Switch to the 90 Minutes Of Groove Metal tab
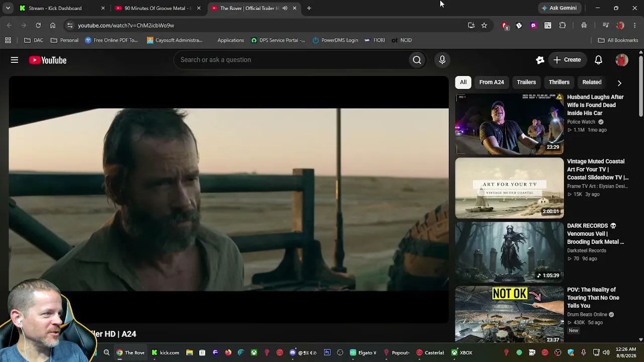 tap(157, 8)
